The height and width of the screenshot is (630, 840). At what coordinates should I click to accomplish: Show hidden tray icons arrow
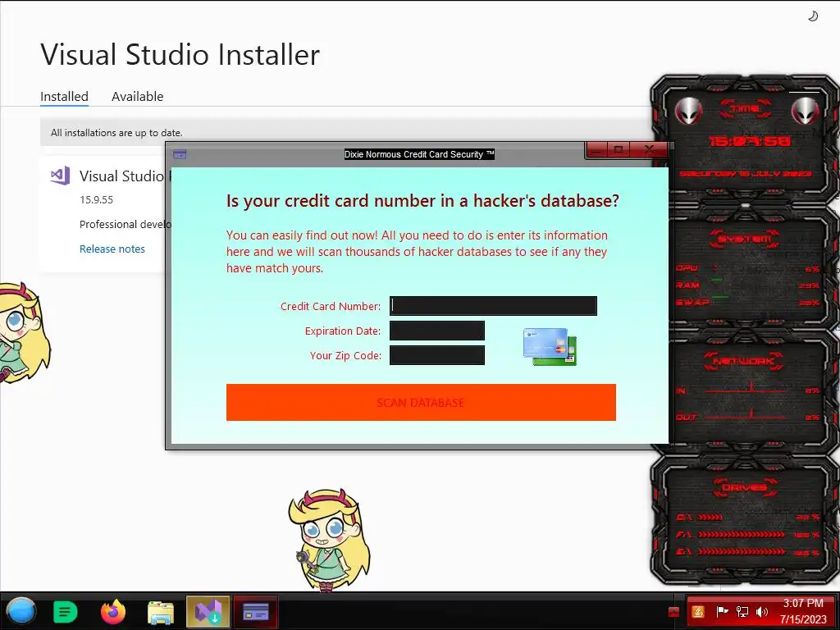674,612
